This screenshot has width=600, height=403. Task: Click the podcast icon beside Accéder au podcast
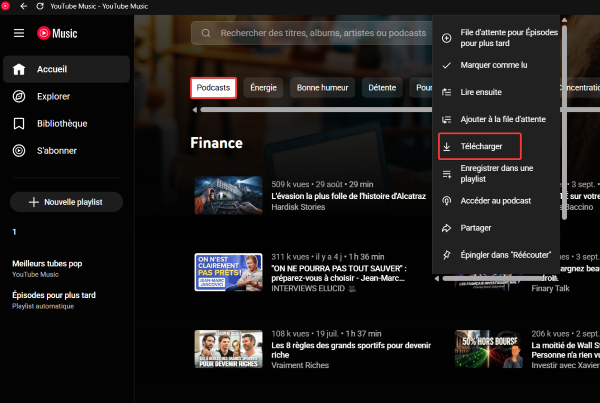(x=447, y=201)
